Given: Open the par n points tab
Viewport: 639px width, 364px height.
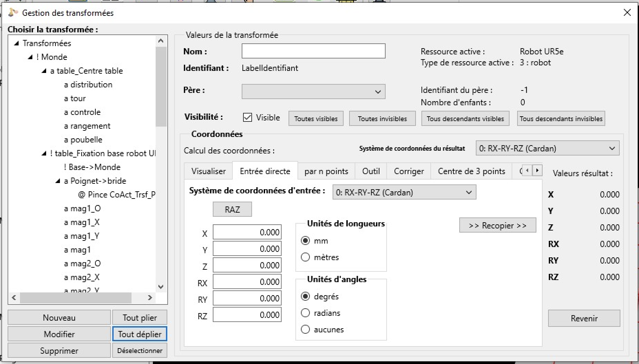Looking at the screenshot, I should tap(326, 171).
